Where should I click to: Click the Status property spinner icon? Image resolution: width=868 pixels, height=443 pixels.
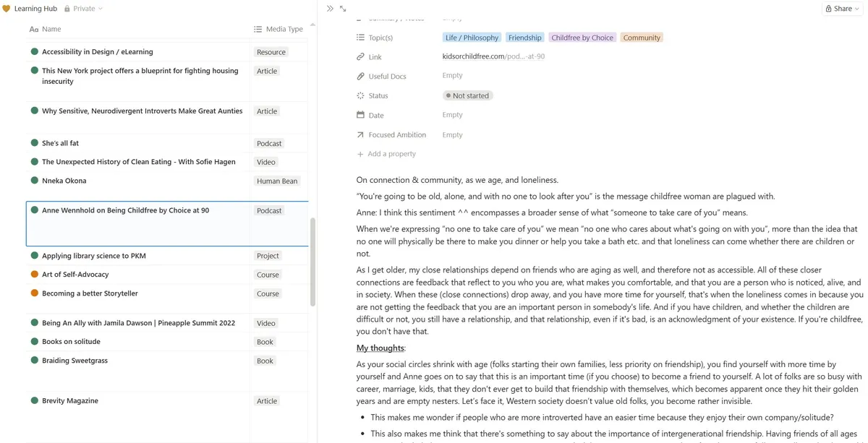(x=360, y=95)
